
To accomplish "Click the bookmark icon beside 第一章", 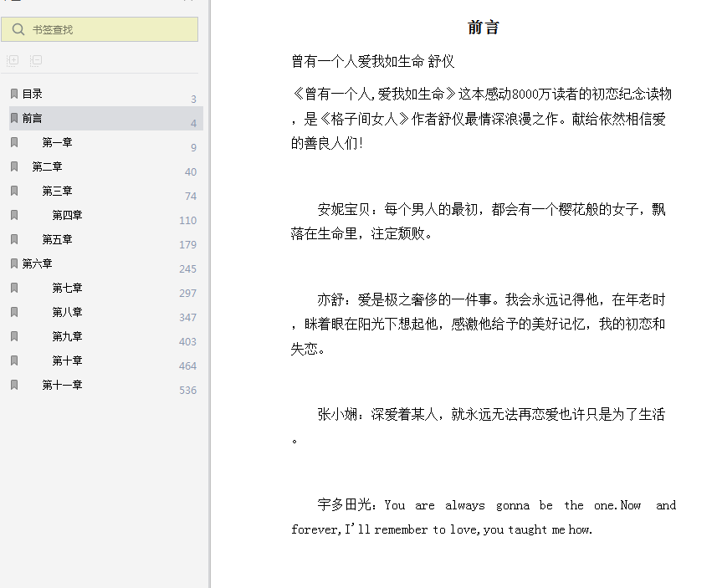I will click(14, 142).
